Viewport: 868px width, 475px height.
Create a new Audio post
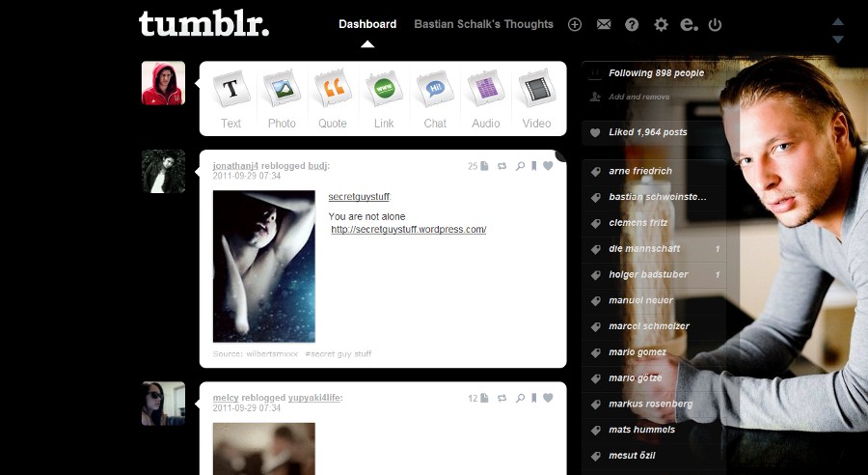tap(485, 98)
